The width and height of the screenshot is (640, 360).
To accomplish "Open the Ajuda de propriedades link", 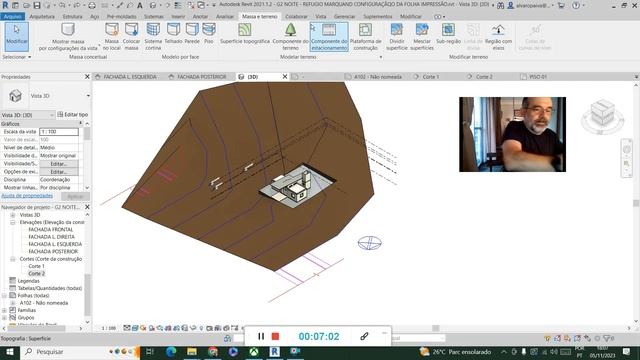I will tap(27, 196).
